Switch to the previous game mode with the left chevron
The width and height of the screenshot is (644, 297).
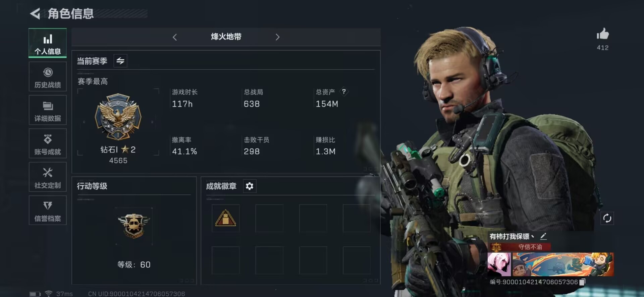point(174,37)
